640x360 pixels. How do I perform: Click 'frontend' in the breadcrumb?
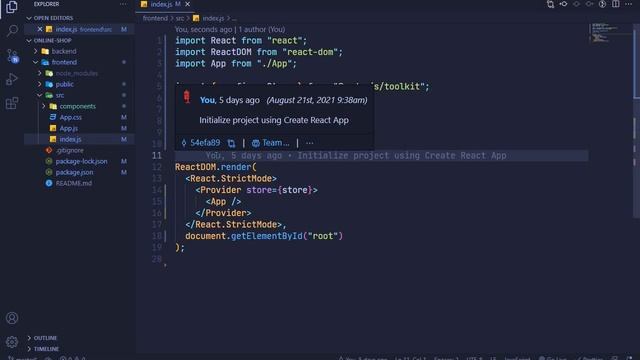tap(155, 18)
